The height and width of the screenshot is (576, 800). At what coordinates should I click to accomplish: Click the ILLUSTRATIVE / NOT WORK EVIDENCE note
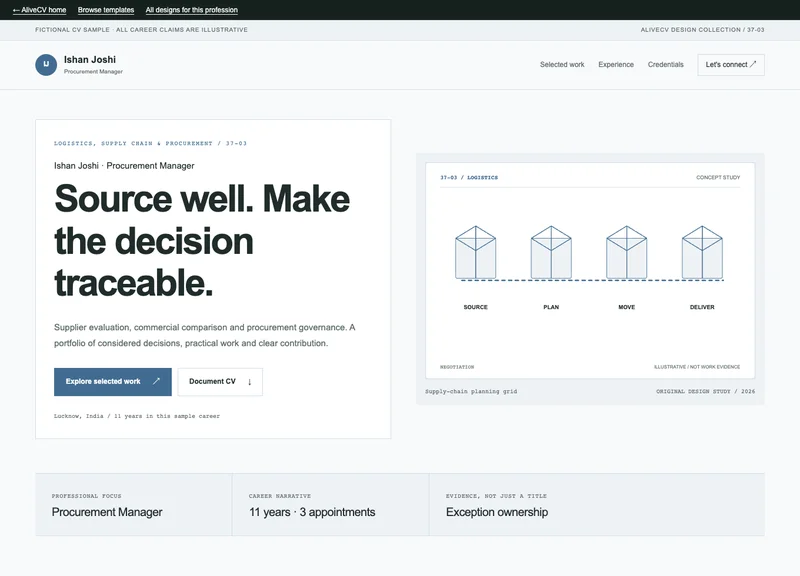pos(697,367)
